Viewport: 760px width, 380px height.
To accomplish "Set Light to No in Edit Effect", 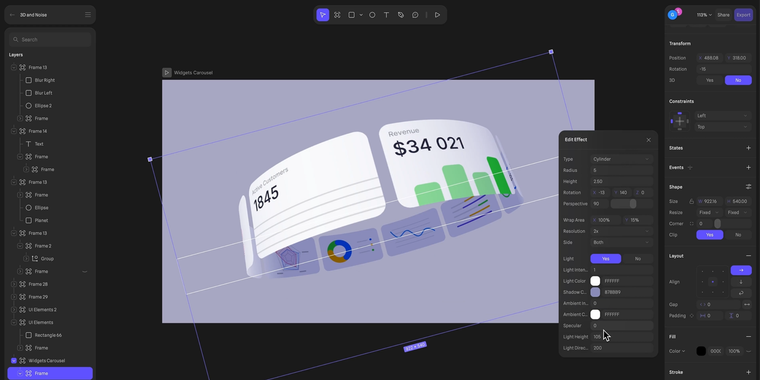I will tap(637, 259).
